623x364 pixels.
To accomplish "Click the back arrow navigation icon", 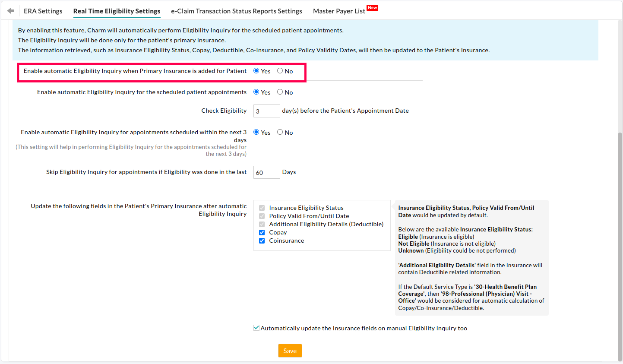I will point(10,10).
